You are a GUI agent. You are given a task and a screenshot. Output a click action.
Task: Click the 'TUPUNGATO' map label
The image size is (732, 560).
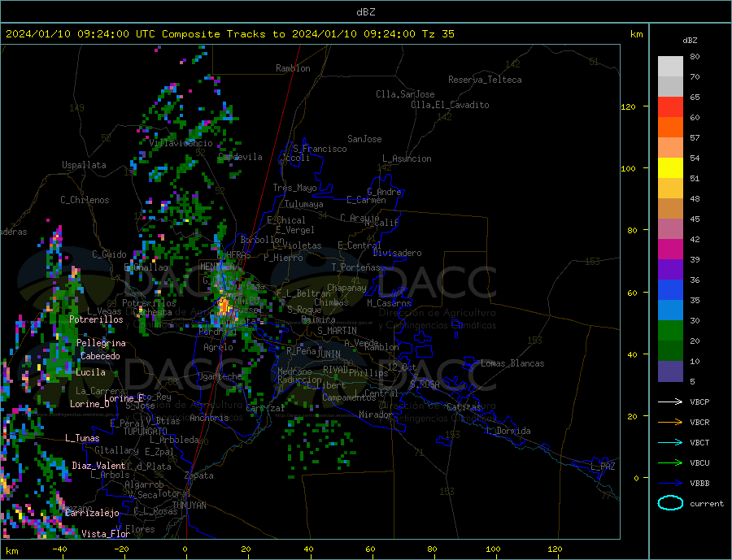click(x=146, y=432)
